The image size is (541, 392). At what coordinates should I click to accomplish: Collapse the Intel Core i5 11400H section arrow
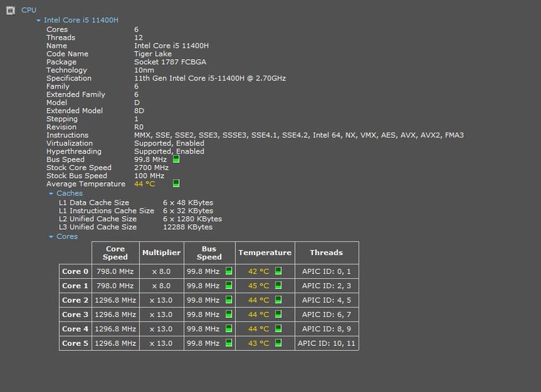coord(38,21)
